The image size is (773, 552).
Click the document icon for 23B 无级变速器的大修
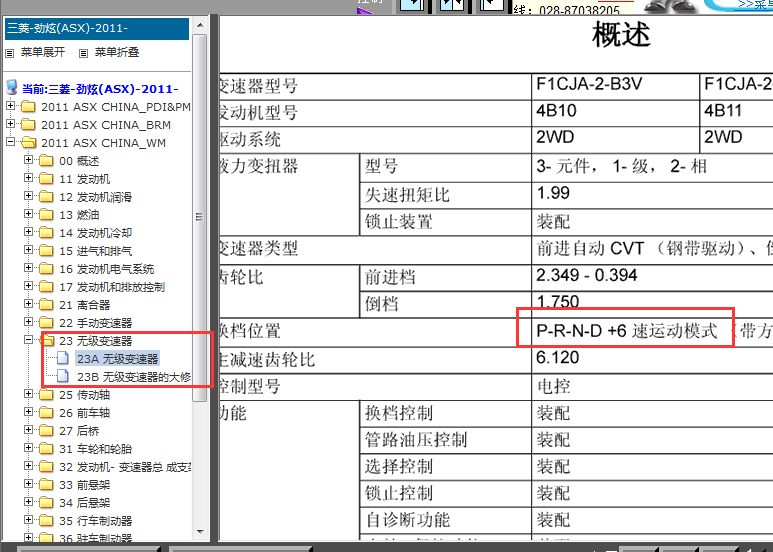[x=63, y=377]
